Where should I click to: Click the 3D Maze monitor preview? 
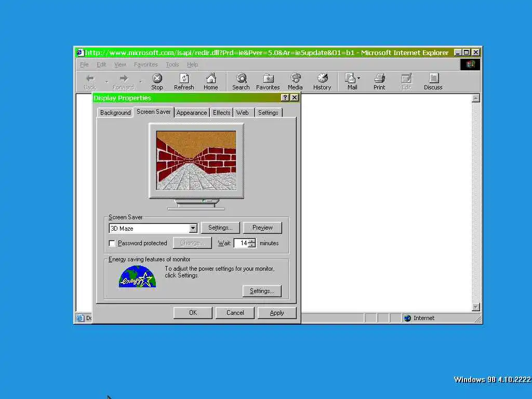tap(196, 161)
